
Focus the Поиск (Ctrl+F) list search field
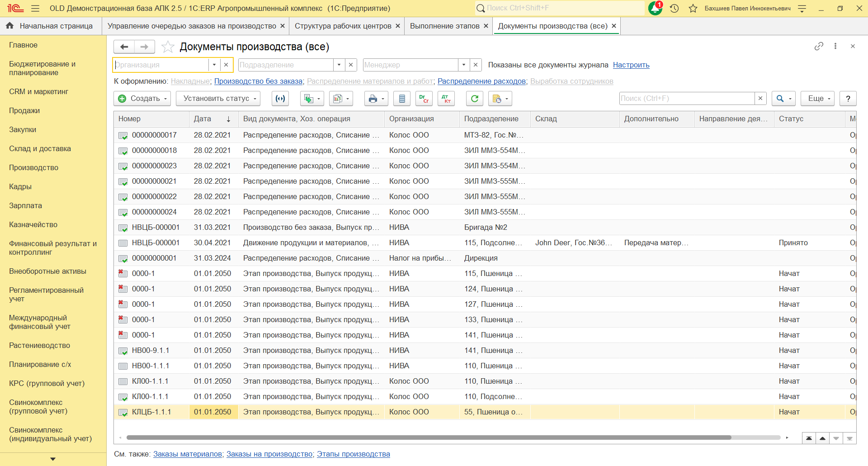click(x=687, y=99)
